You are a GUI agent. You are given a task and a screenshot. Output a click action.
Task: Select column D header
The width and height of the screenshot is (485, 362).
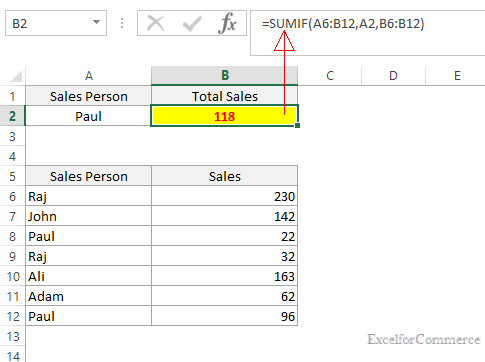[393, 76]
